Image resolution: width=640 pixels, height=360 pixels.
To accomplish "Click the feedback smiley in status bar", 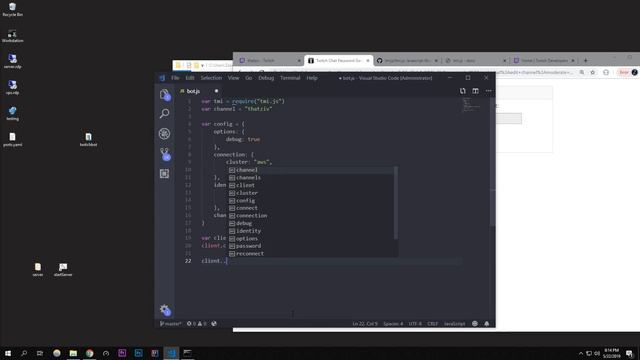I will click(x=475, y=324).
